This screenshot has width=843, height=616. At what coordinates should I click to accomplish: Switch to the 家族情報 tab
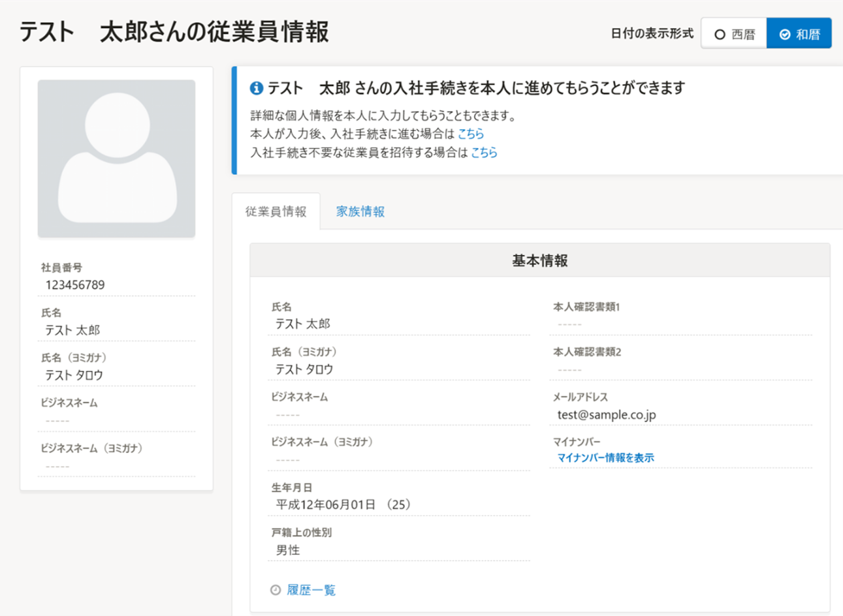[x=360, y=212]
